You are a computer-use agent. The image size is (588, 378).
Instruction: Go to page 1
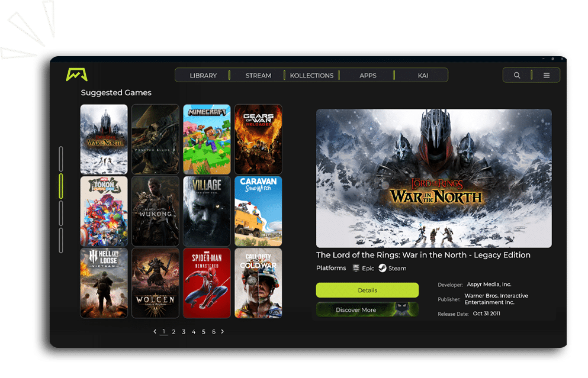(x=163, y=331)
